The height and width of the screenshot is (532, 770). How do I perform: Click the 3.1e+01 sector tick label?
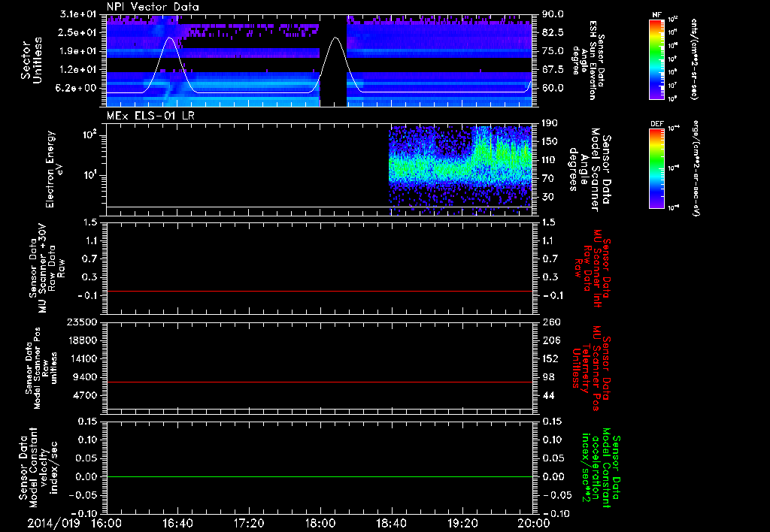point(78,14)
